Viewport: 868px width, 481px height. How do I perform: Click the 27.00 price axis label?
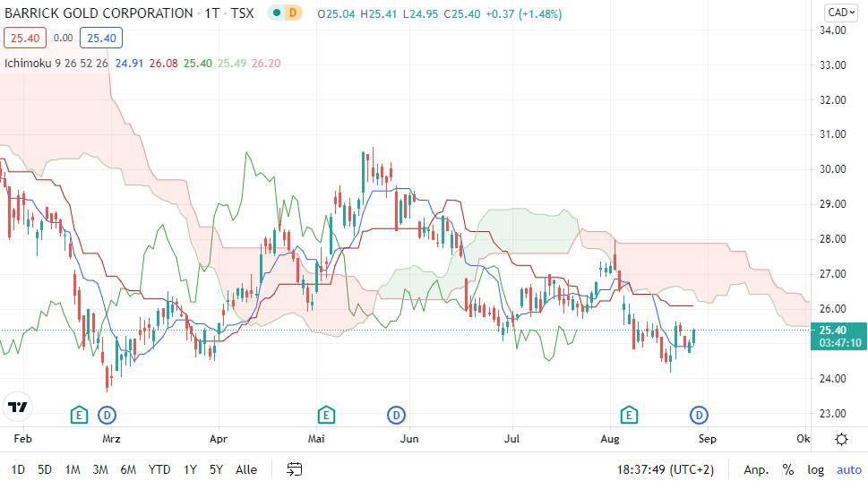833,274
